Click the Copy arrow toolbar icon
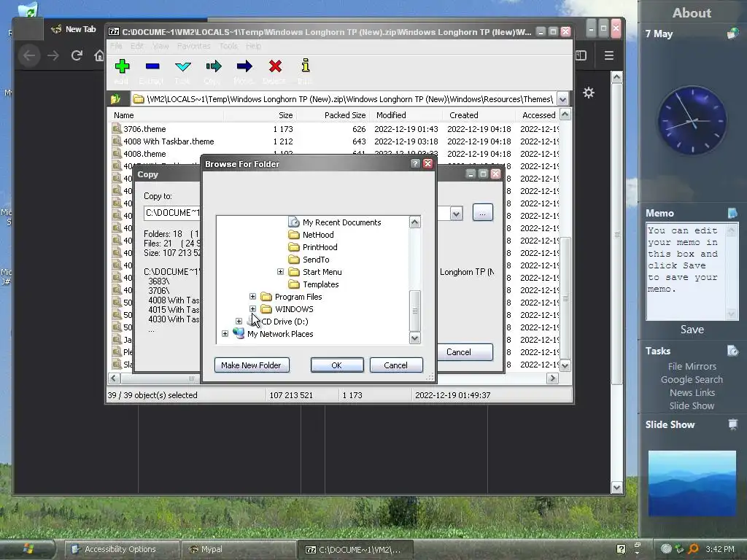 click(214, 66)
